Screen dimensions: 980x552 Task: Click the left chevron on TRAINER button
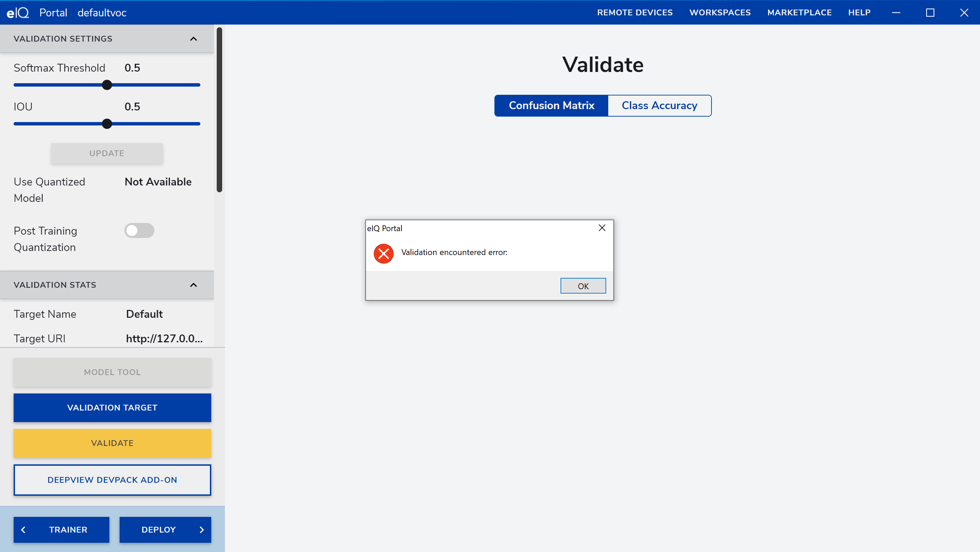tap(23, 529)
